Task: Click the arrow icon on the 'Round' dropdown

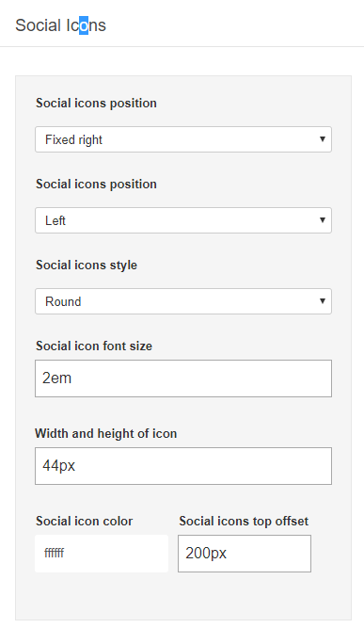Action: tap(323, 300)
